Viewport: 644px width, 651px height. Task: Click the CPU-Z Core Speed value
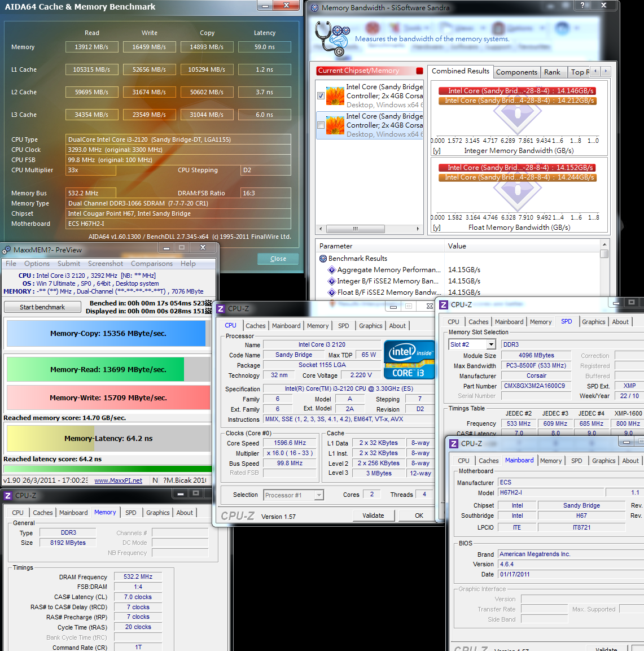290,443
